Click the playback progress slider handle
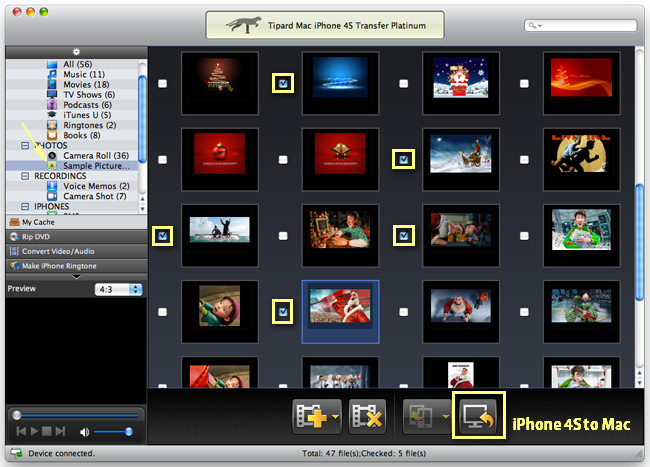Image resolution: width=650 pixels, height=467 pixels. pyautogui.click(x=17, y=415)
